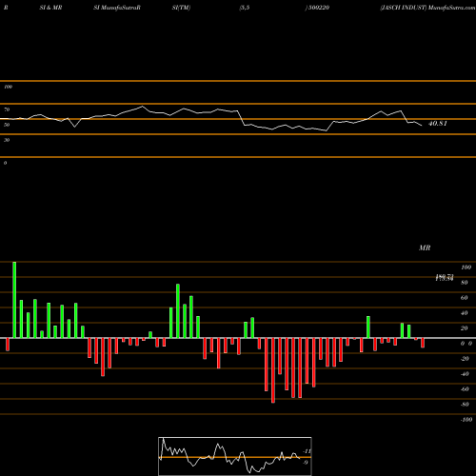Click the MR axis label -100

[x=466, y=420]
